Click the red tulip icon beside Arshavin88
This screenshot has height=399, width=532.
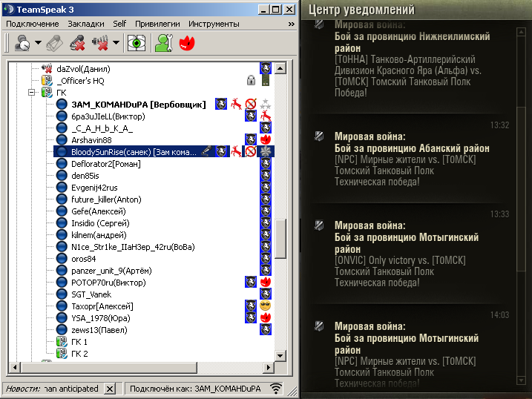(266, 139)
